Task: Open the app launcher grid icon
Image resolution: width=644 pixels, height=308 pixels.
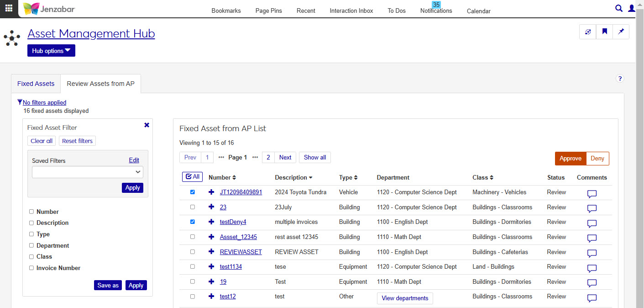Action: [x=9, y=8]
